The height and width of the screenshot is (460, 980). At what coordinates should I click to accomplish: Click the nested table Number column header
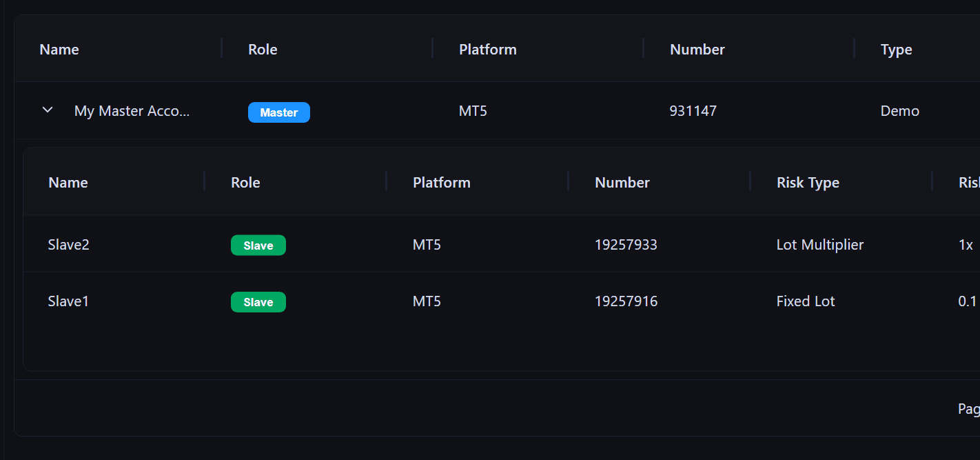pos(622,183)
